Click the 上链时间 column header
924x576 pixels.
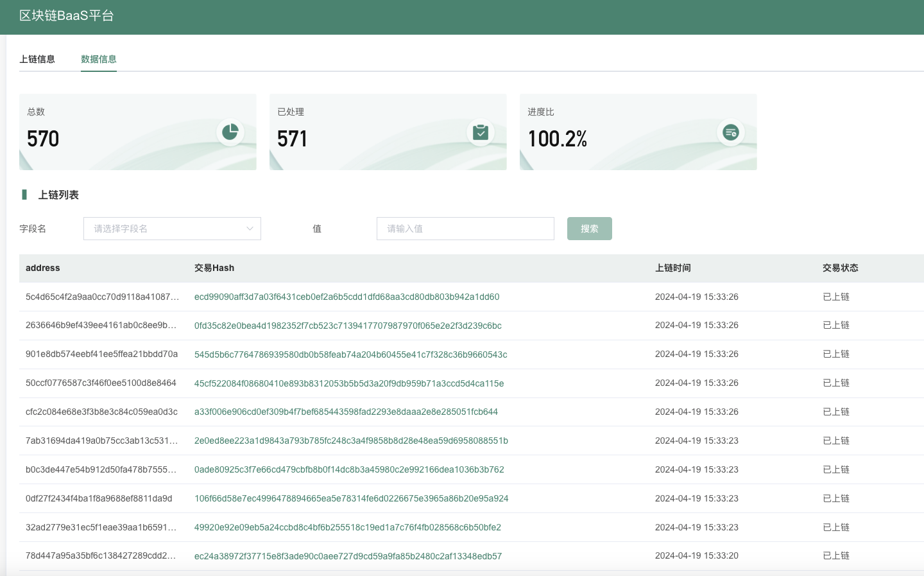pyautogui.click(x=673, y=268)
